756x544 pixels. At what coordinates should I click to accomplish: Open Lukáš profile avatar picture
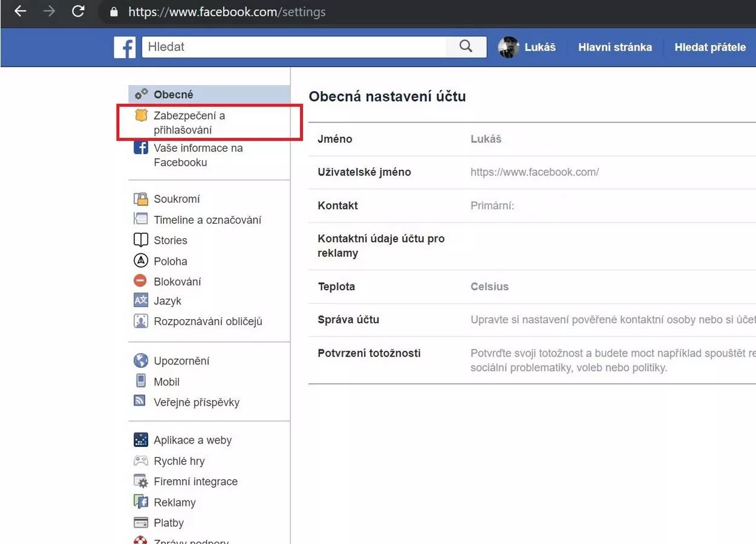pos(509,47)
